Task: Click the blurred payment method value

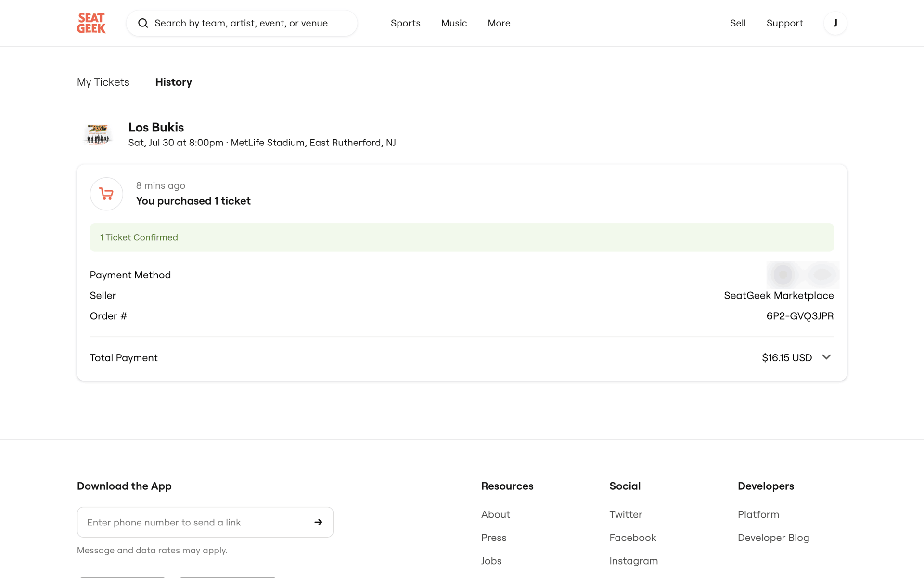Action: pos(803,275)
